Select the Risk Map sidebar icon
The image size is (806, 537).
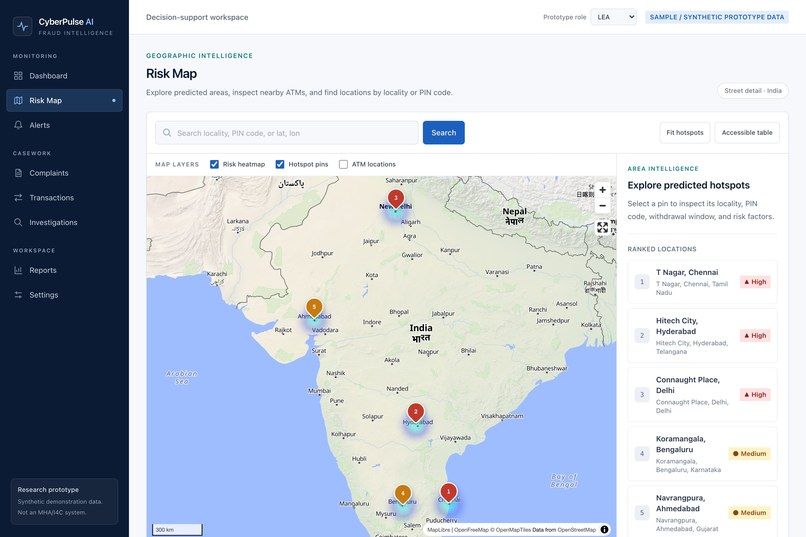point(19,101)
